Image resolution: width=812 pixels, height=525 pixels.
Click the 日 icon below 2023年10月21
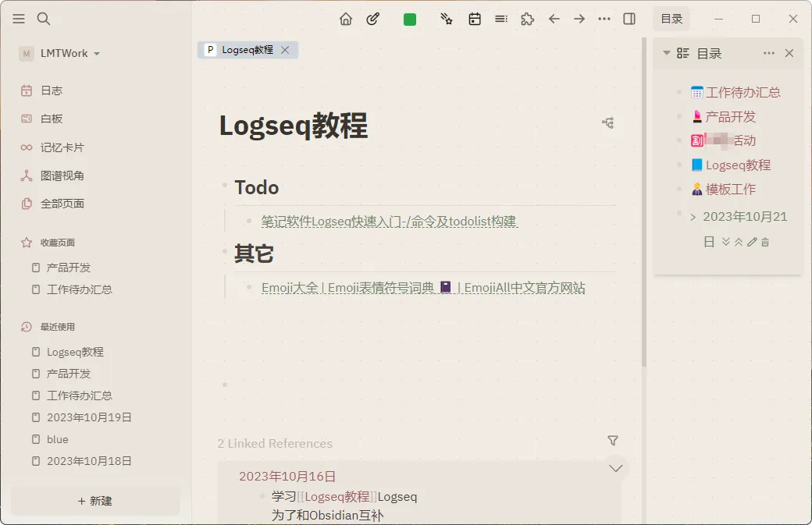pyautogui.click(x=709, y=242)
